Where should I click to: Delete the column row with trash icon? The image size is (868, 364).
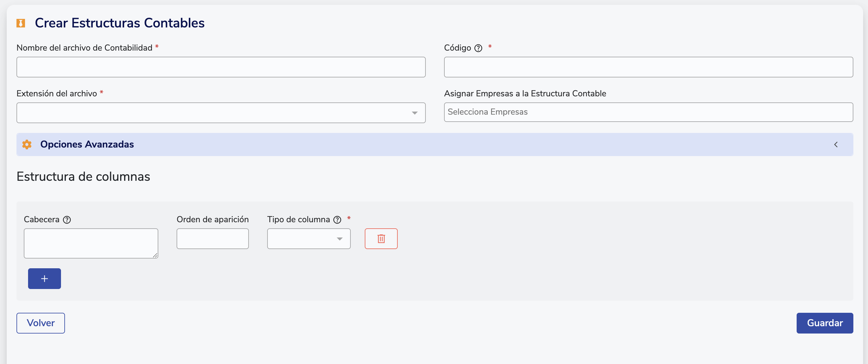click(381, 239)
